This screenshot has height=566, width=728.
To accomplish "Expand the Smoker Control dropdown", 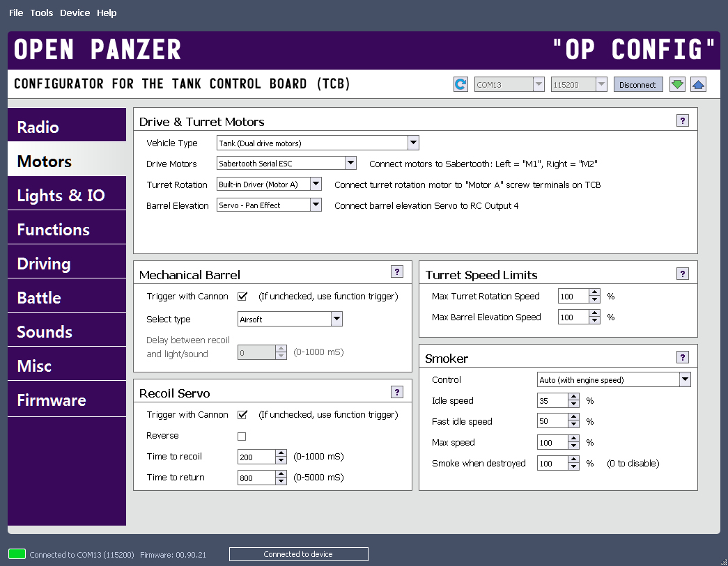I will (x=685, y=380).
